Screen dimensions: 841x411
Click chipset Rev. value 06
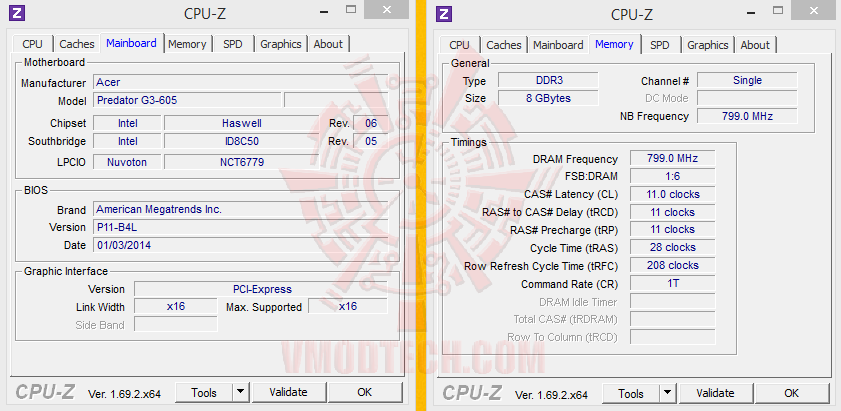click(x=371, y=123)
